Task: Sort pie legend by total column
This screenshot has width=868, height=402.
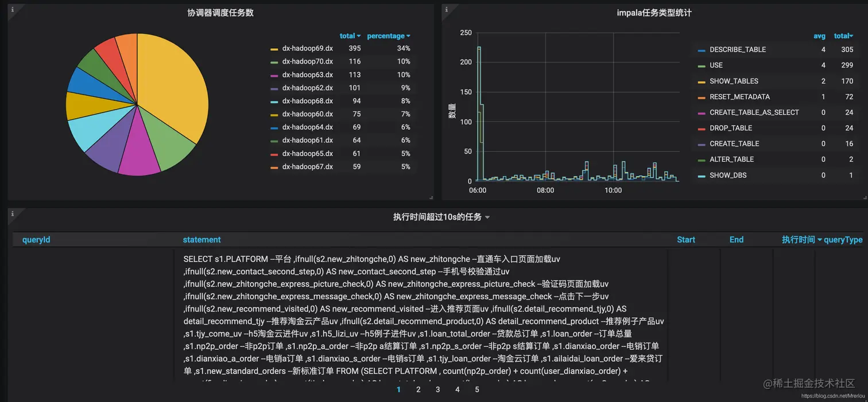Action: (x=350, y=36)
